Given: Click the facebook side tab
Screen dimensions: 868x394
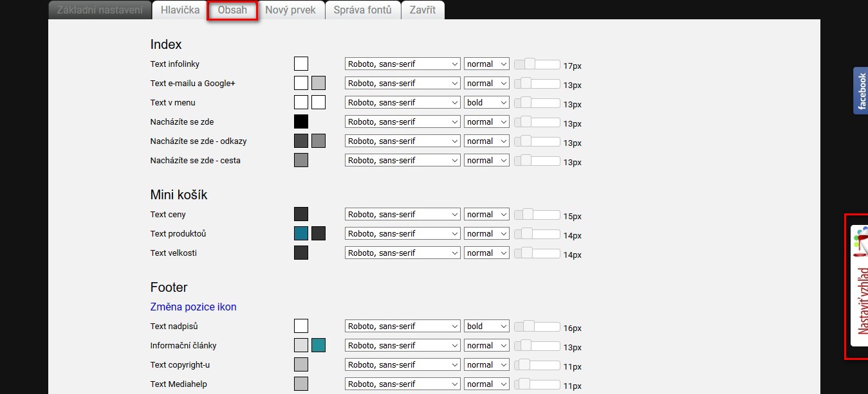Looking at the screenshot, I should (861, 91).
